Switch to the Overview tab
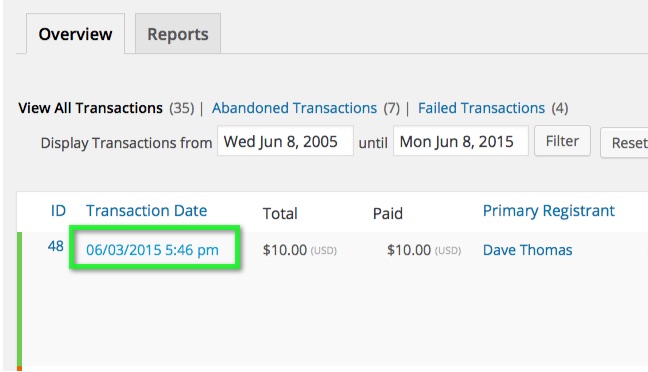This screenshot has height=372, width=648. [x=75, y=34]
